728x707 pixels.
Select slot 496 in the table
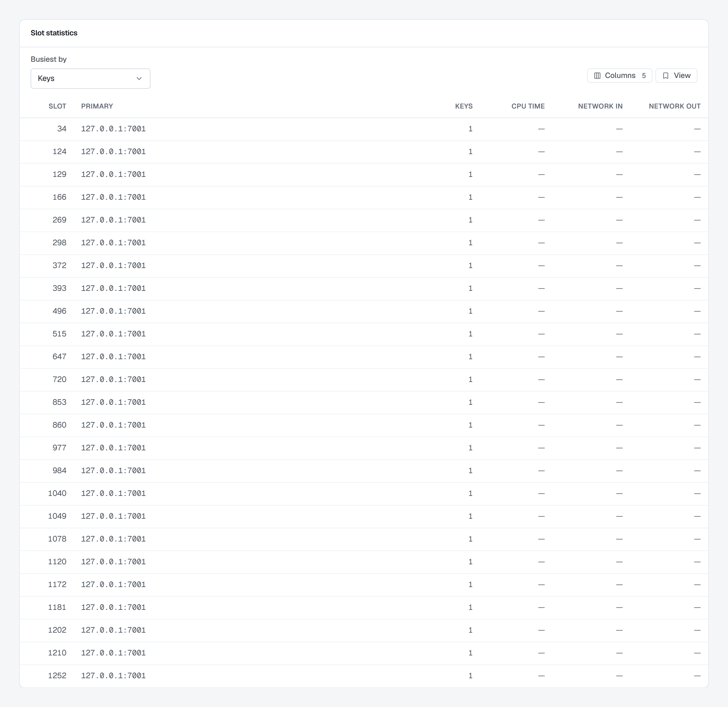(x=364, y=311)
